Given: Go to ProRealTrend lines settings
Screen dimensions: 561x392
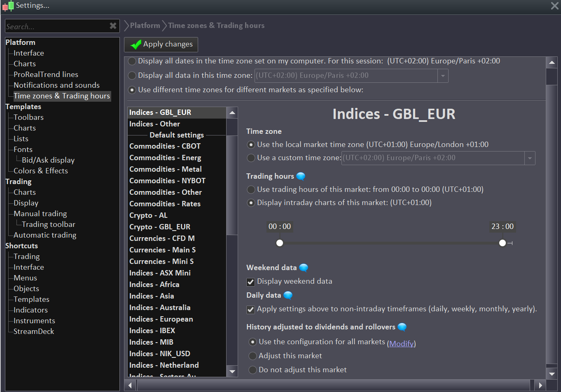Looking at the screenshot, I should [46, 75].
